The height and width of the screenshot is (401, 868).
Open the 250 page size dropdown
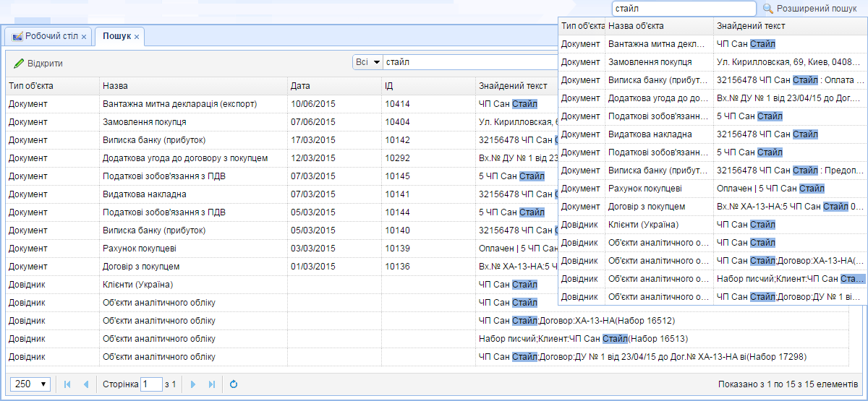(30, 384)
